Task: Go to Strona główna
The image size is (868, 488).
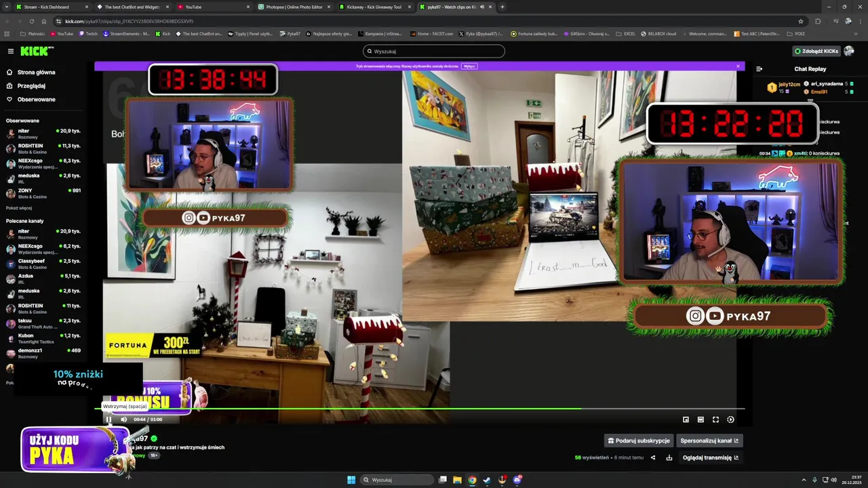Action: 31,72
